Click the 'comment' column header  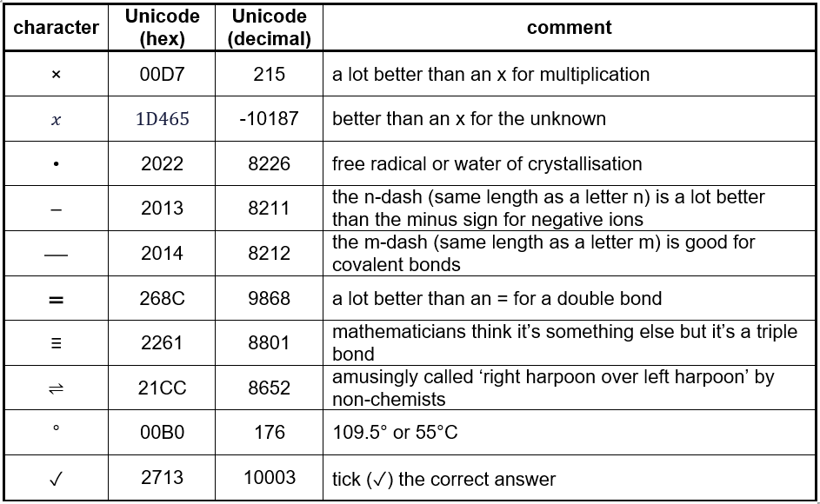pyautogui.click(x=569, y=28)
